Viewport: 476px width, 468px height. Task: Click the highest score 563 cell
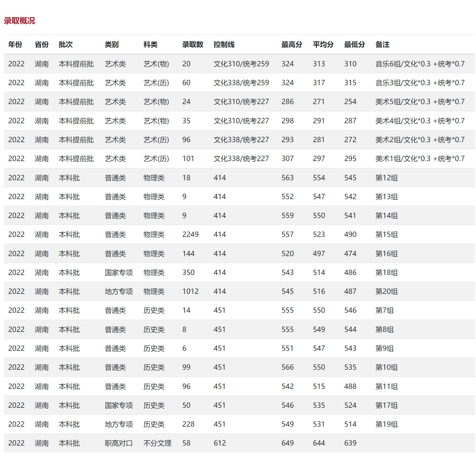pos(287,178)
